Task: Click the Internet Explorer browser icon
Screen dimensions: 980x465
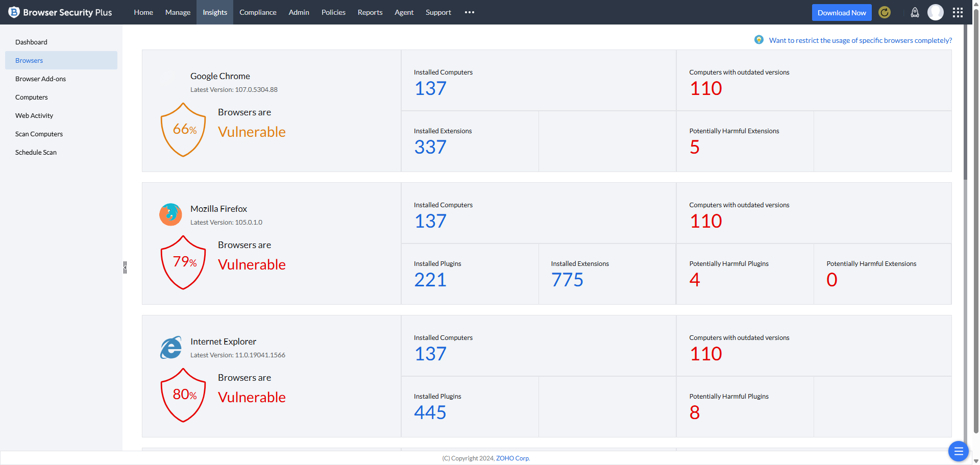Action: pyautogui.click(x=170, y=348)
